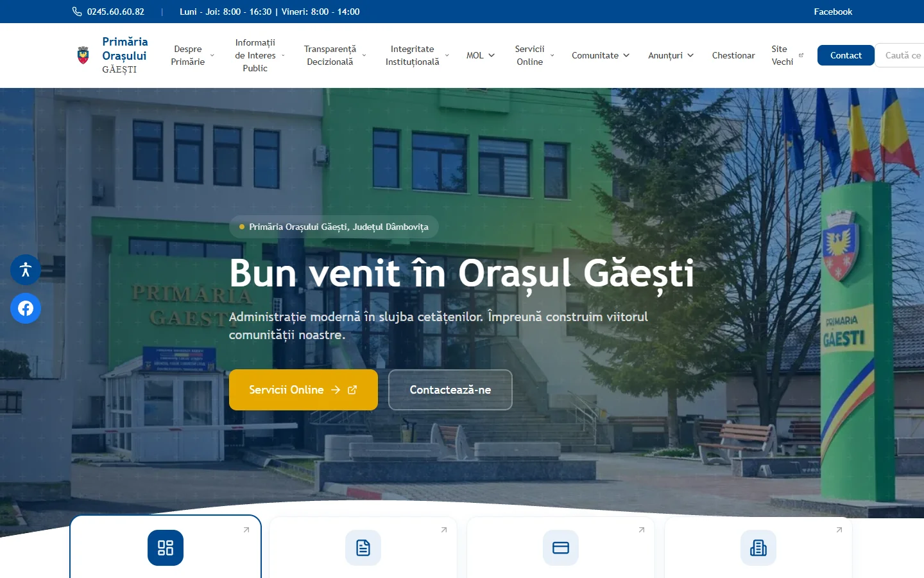Open Facebook via the round blue sidebar icon
Viewport: 924px width, 578px height.
pos(25,308)
